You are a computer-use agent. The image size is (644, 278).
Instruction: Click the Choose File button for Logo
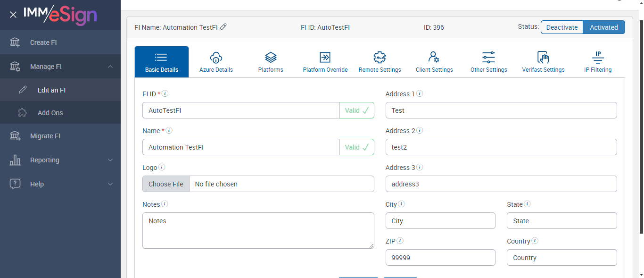pyautogui.click(x=166, y=184)
